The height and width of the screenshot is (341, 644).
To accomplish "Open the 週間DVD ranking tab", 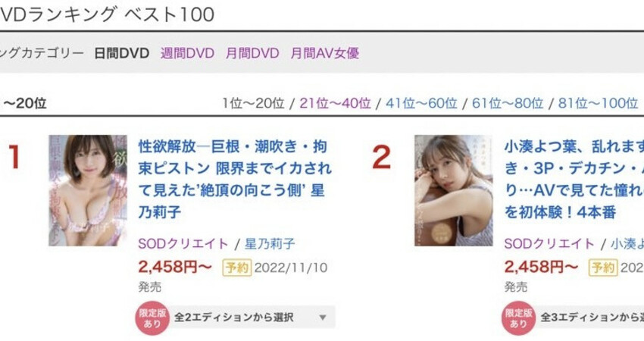I will 187,53.
